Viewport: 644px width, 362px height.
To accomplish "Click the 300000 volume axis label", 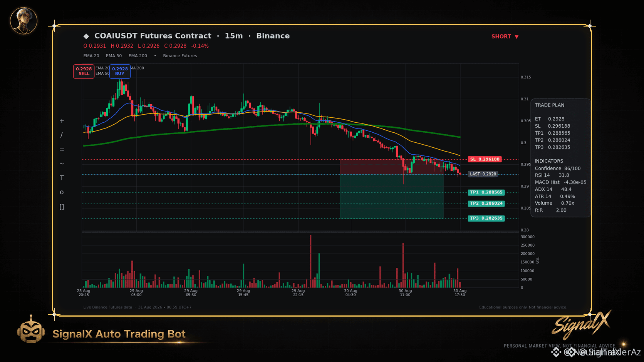I will (527, 237).
